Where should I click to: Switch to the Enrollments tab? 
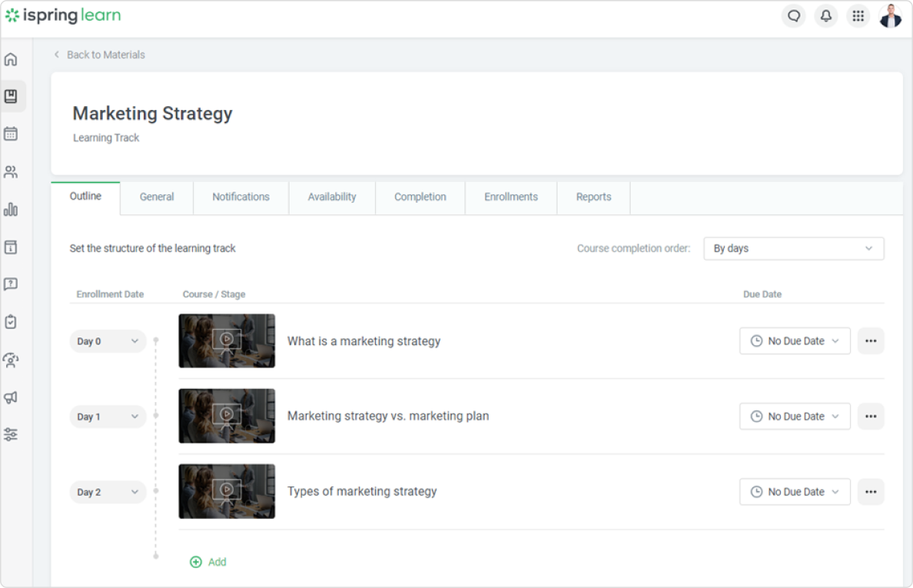coord(510,198)
